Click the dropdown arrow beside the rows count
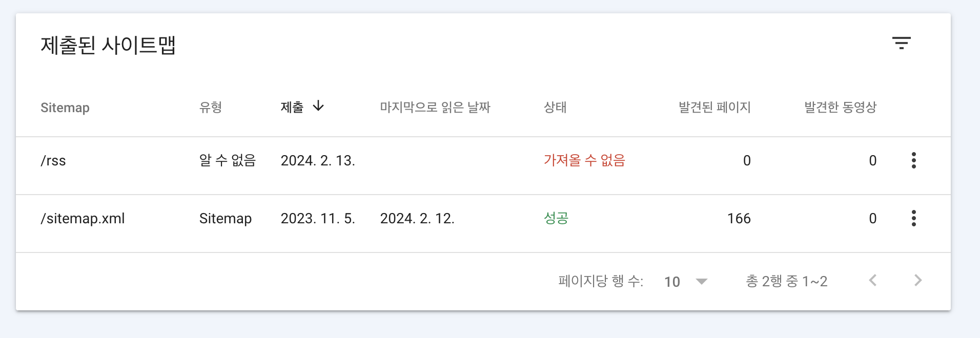 (x=702, y=281)
